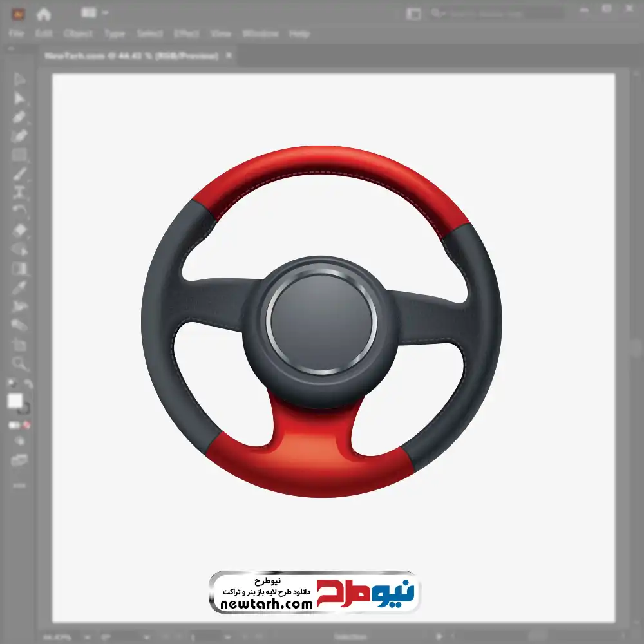
Task: Click the Home icon in top bar
Action: pyautogui.click(x=44, y=14)
